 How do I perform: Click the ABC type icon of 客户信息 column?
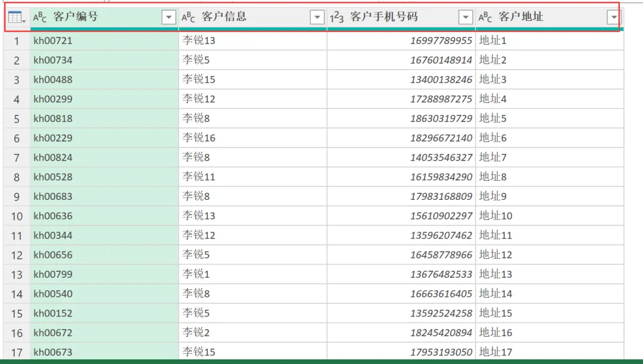(x=189, y=17)
